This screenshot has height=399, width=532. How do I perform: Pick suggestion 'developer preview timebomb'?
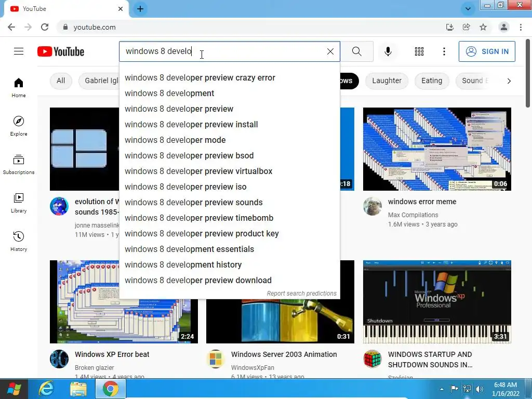pyautogui.click(x=229, y=218)
